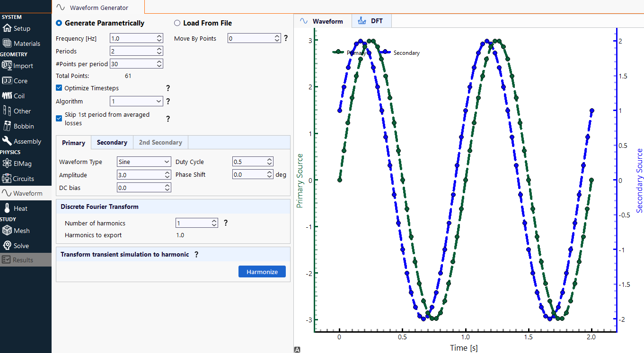This screenshot has width=644, height=353.
Task: Click the Amplitude spinner arrows
Action: click(x=168, y=175)
